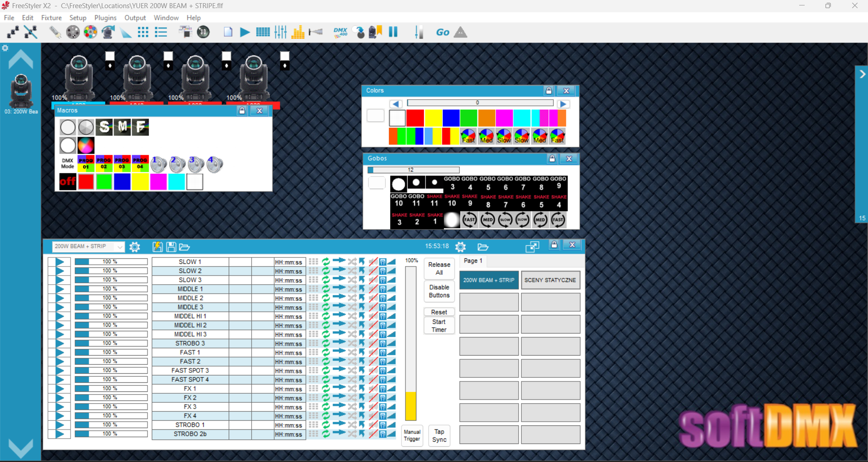This screenshot has width=868, height=462.
Task: Click the Release All button
Action: [x=439, y=268]
